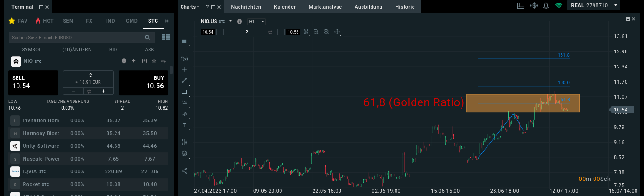Open NIO info icon in Terminal

tap(124, 61)
